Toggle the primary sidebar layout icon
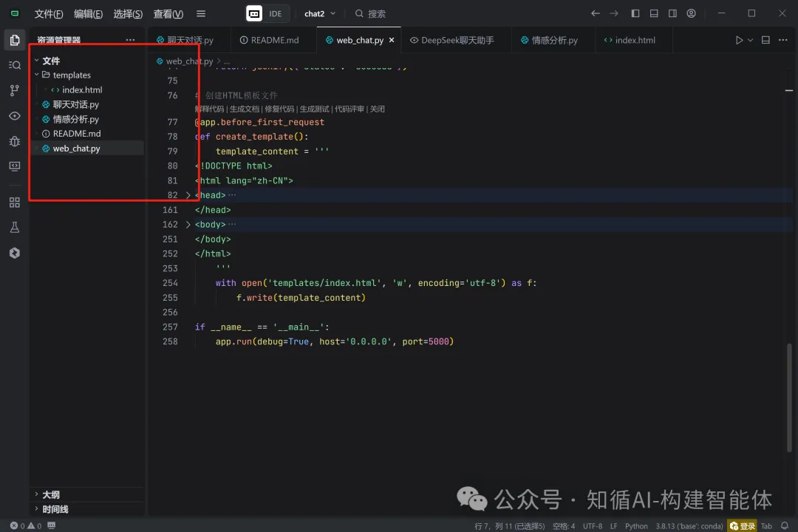This screenshot has height=532, width=798. pyautogui.click(x=635, y=14)
